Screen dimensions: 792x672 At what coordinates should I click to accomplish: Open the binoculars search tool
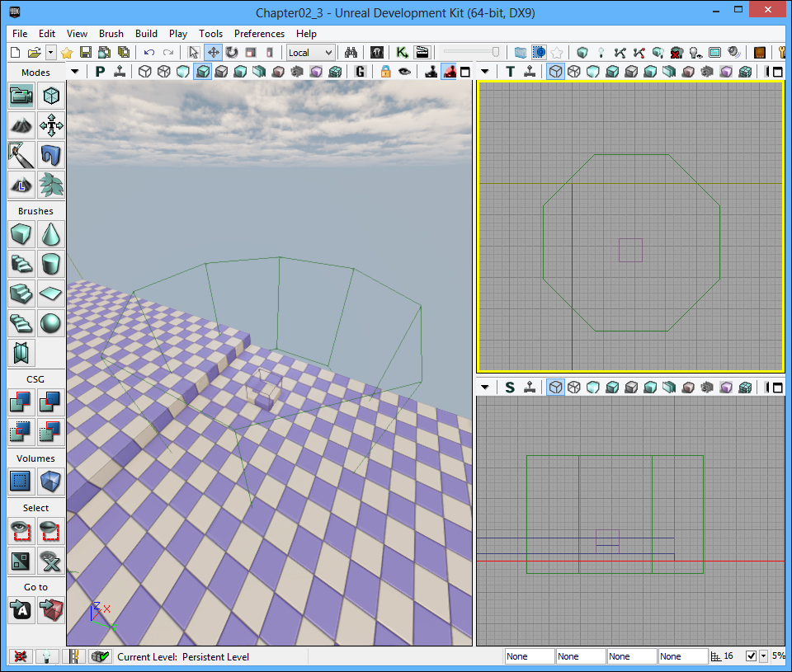pyautogui.click(x=351, y=52)
